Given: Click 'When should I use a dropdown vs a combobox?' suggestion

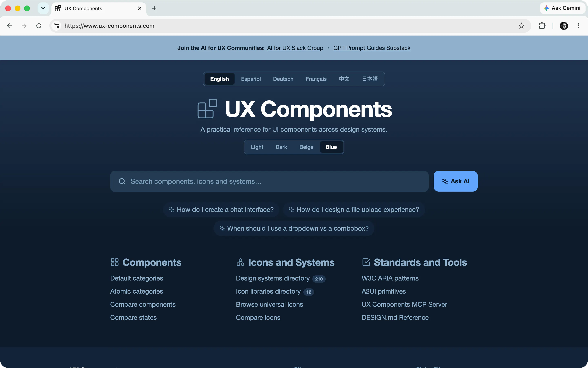Looking at the screenshot, I should 294,228.
